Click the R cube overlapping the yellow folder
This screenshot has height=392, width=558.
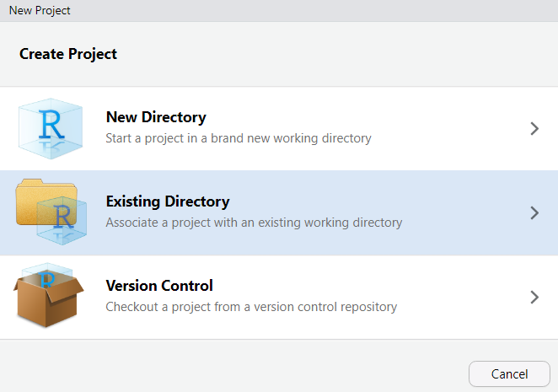(x=62, y=219)
